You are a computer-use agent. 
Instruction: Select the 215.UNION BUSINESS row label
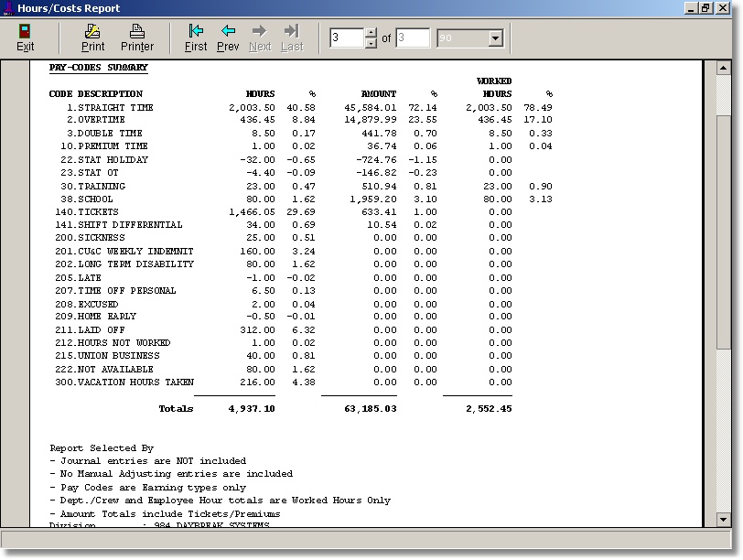(x=108, y=355)
